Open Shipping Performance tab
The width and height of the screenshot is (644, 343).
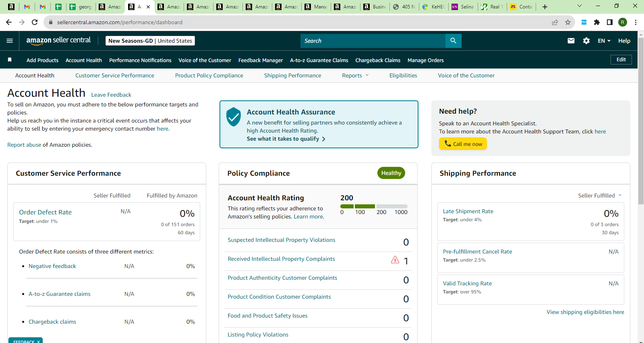tap(293, 75)
